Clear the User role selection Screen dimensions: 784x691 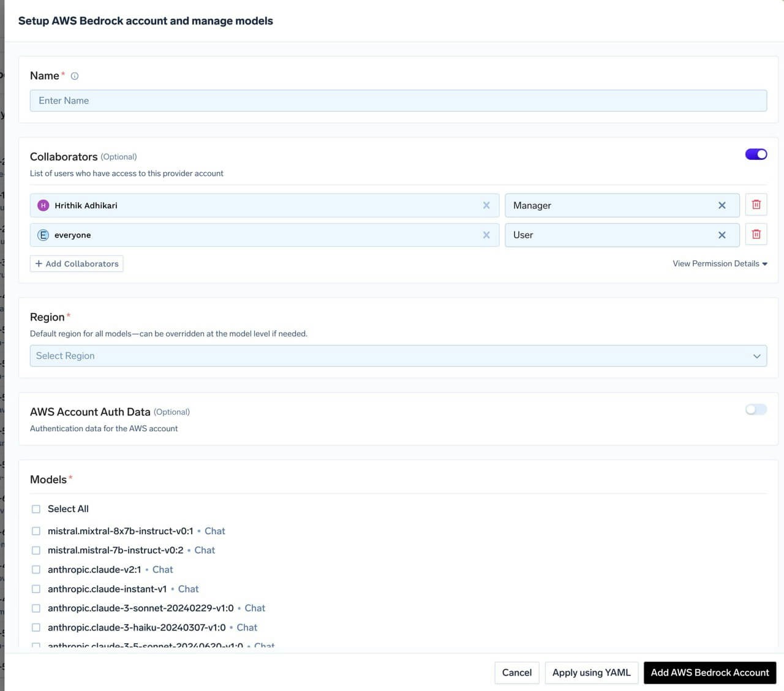(x=722, y=235)
